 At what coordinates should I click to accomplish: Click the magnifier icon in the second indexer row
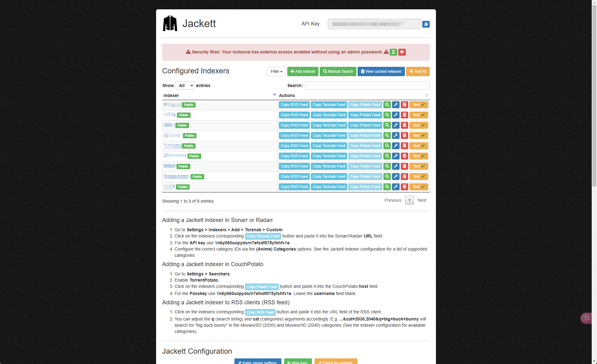coord(387,115)
